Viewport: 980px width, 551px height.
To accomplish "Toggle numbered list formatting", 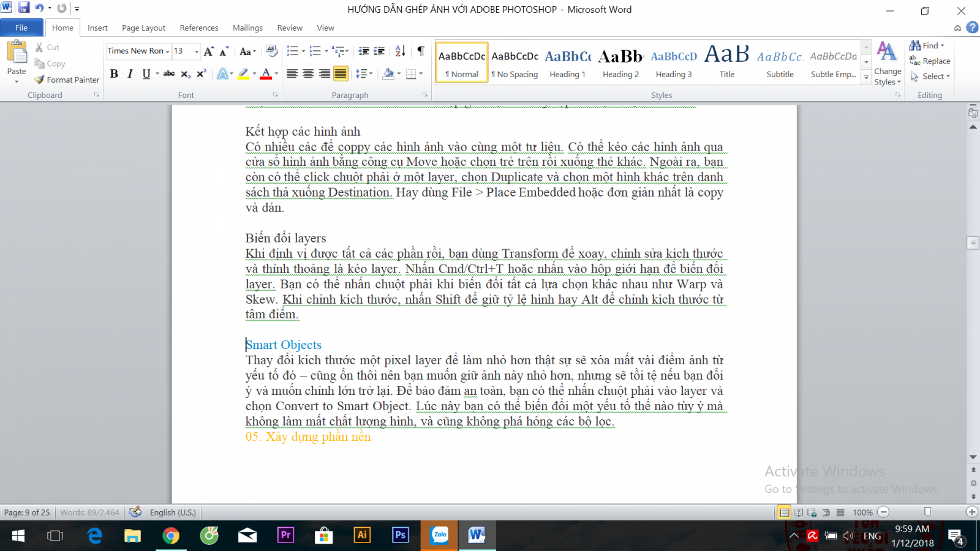I will pos(315,51).
